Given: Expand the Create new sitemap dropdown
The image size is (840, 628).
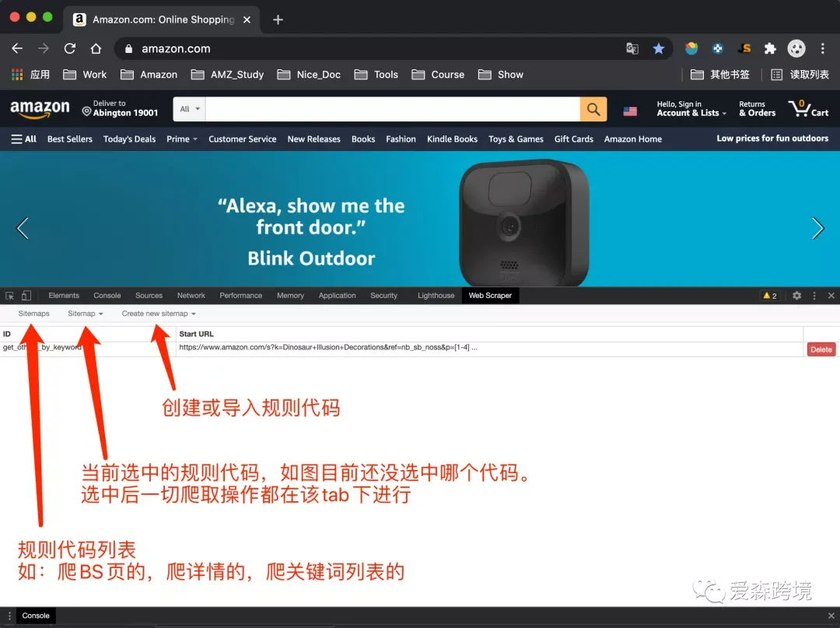Looking at the screenshot, I should point(159,314).
